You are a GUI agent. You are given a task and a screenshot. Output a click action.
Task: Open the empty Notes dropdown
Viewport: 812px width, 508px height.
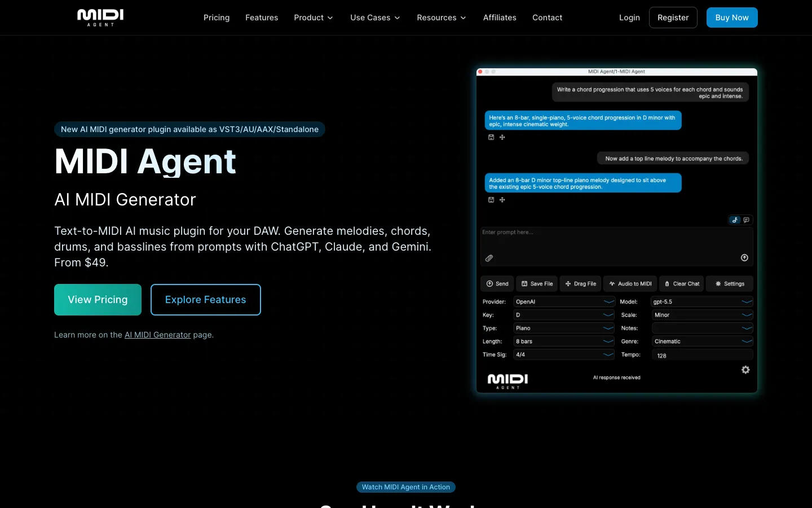tap(702, 328)
